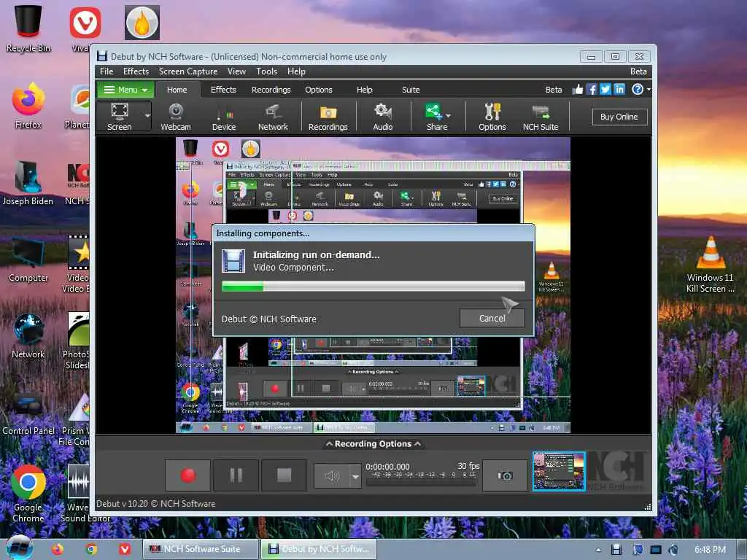This screenshot has height=560, width=747.
Task: Click the blue help question icon
Action: tap(638, 89)
